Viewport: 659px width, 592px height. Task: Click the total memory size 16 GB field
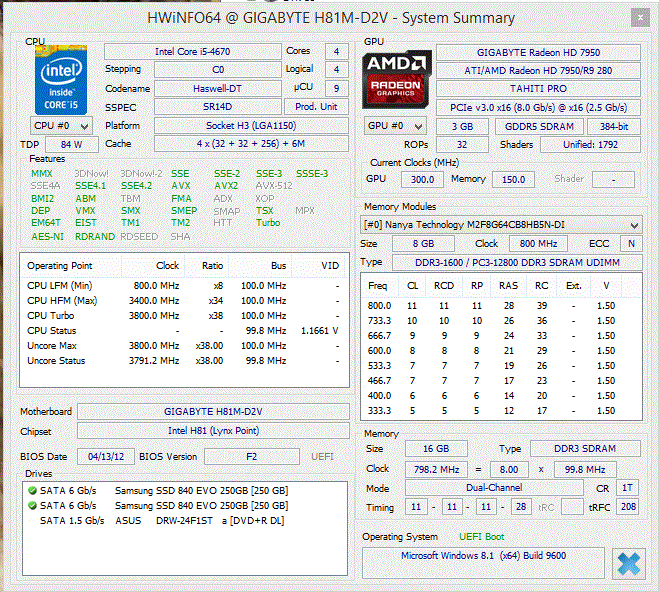click(436, 449)
